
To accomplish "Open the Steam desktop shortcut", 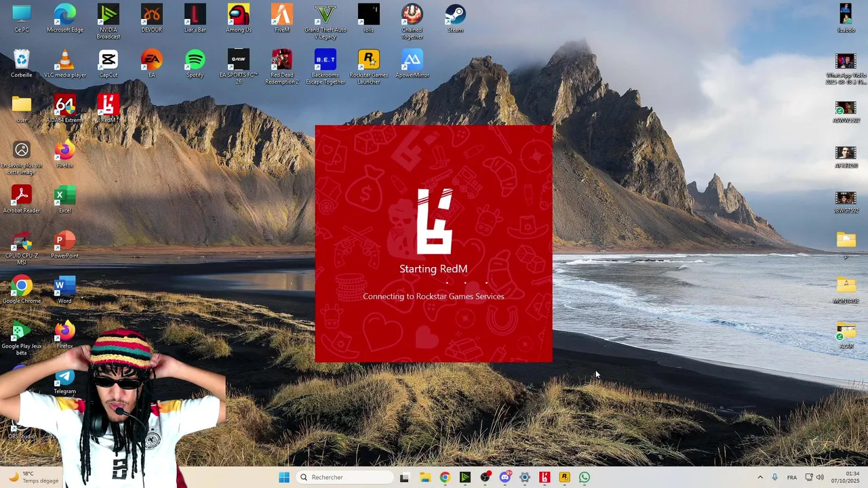I will [x=456, y=18].
